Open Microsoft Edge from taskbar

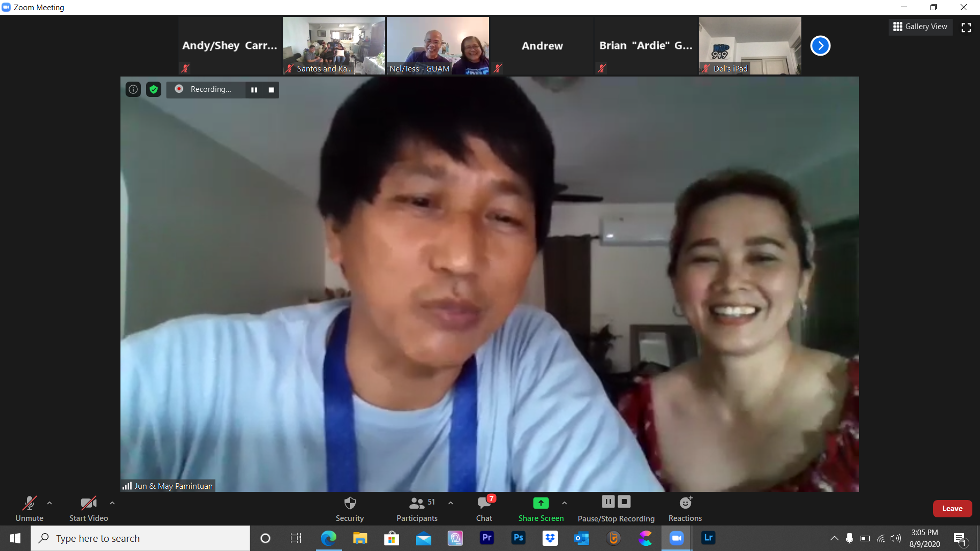pyautogui.click(x=328, y=538)
